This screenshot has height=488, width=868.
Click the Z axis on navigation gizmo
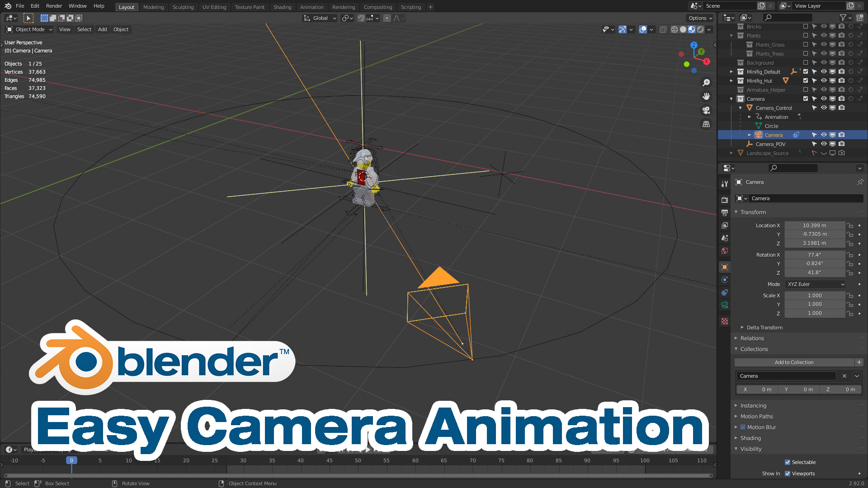click(x=693, y=45)
